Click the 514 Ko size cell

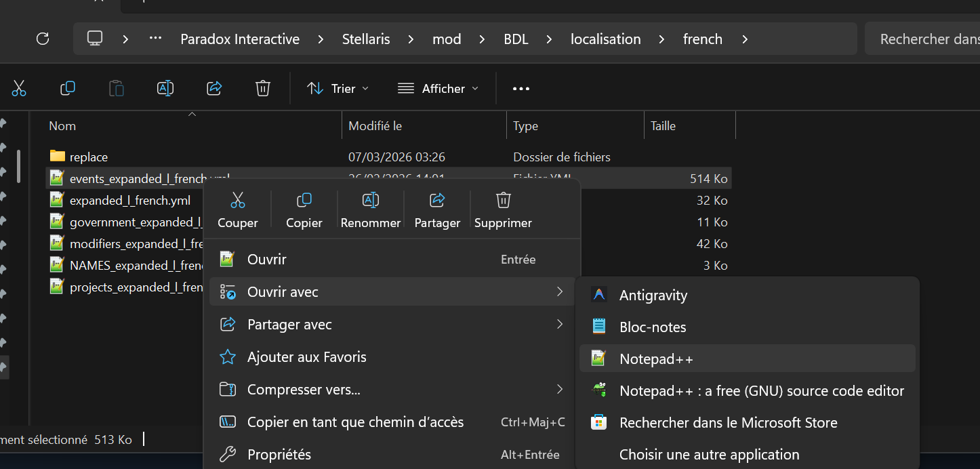[x=709, y=179]
